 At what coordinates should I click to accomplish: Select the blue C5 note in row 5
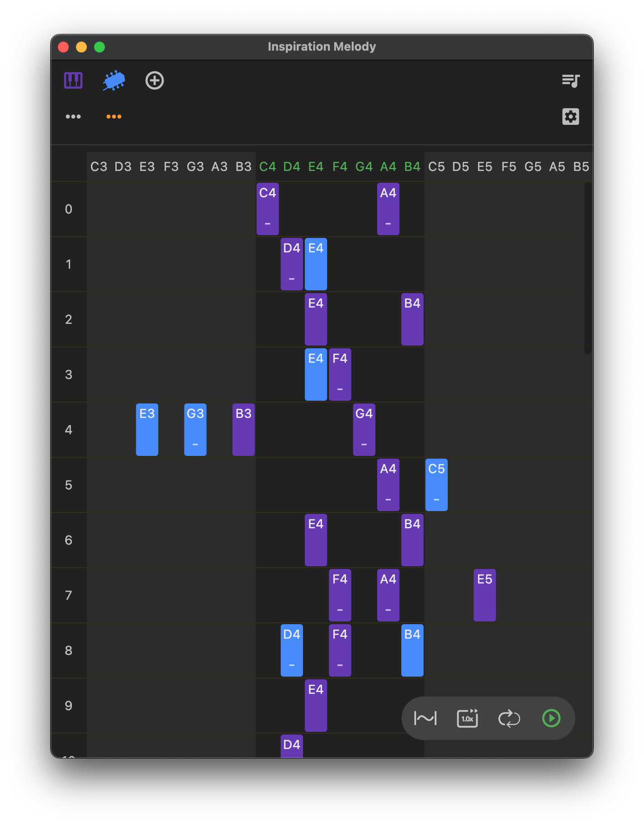click(436, 485)
